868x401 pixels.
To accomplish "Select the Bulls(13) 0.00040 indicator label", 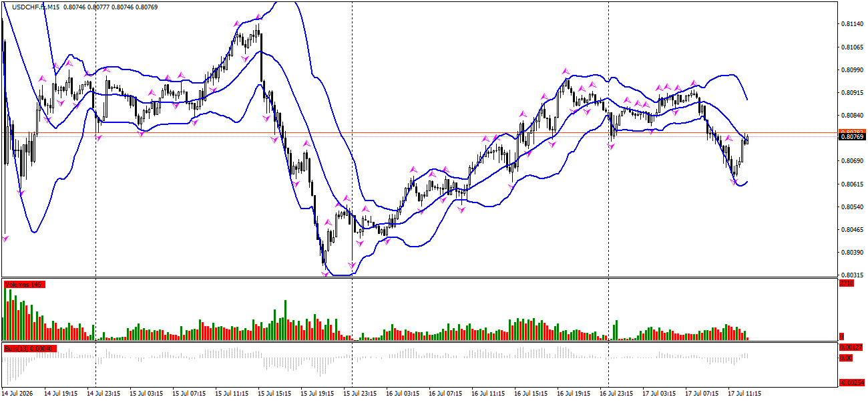I will (30, 349).
